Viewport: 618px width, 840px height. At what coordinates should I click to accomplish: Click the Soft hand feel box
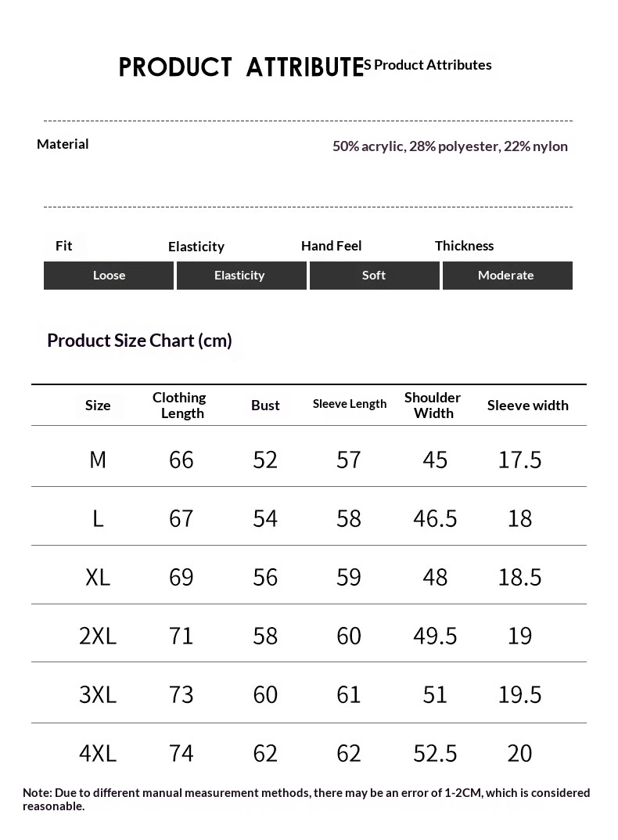pos(375,276)
